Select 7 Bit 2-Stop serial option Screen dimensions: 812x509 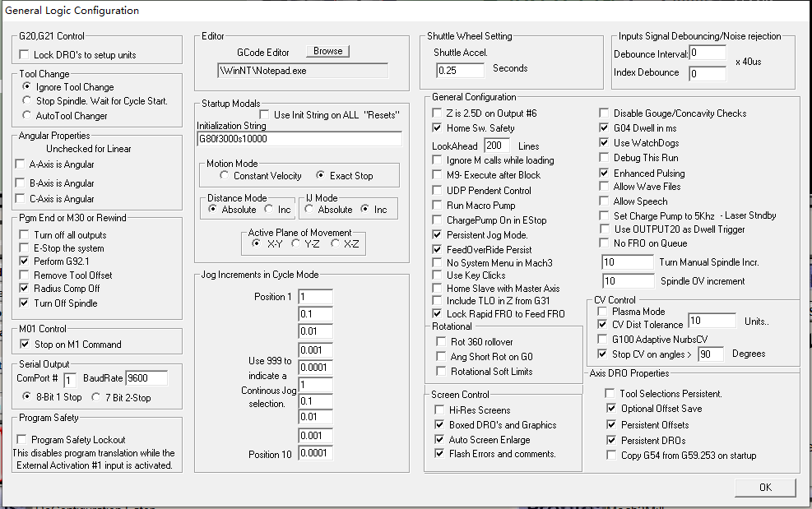coord(95,397)
